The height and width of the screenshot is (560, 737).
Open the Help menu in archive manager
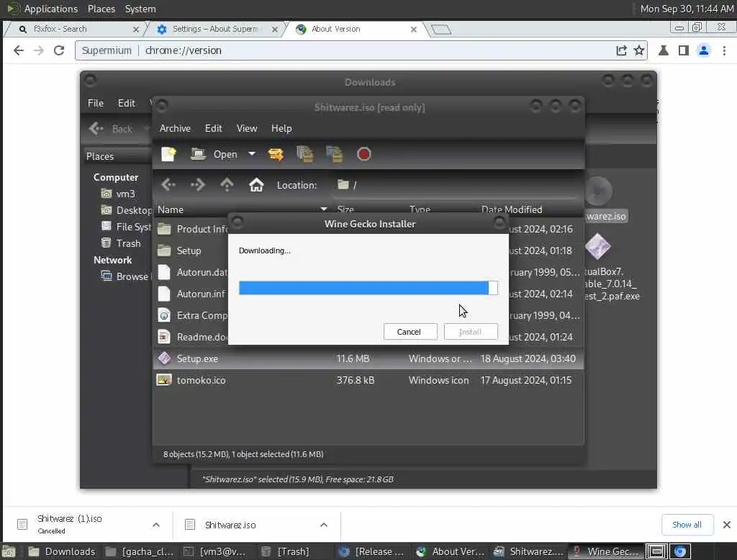[281, 128]
